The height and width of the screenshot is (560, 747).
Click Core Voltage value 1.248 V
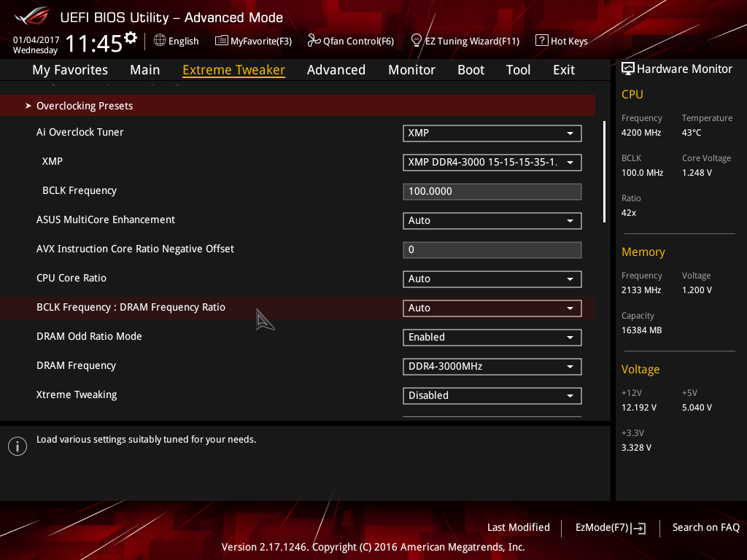(x=697, y=173)
